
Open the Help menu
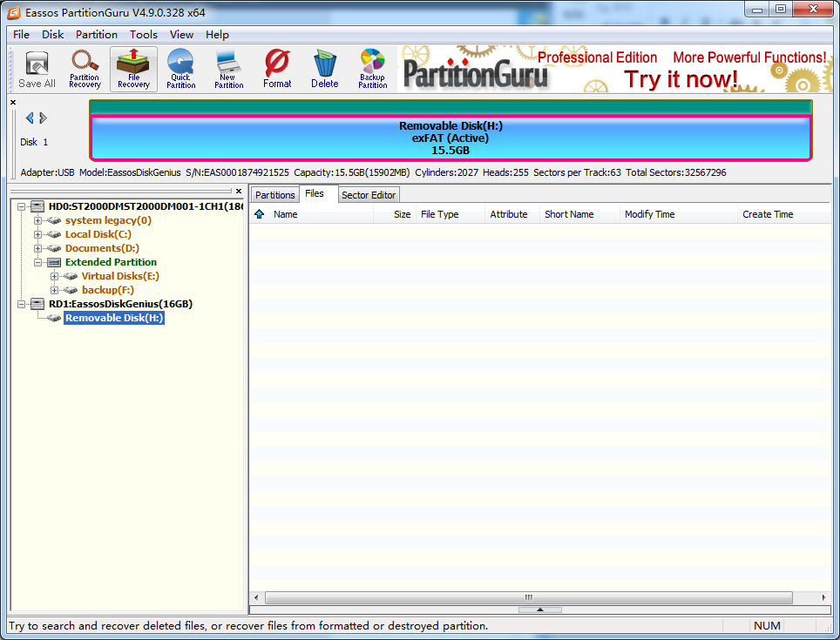coord(217,34)
